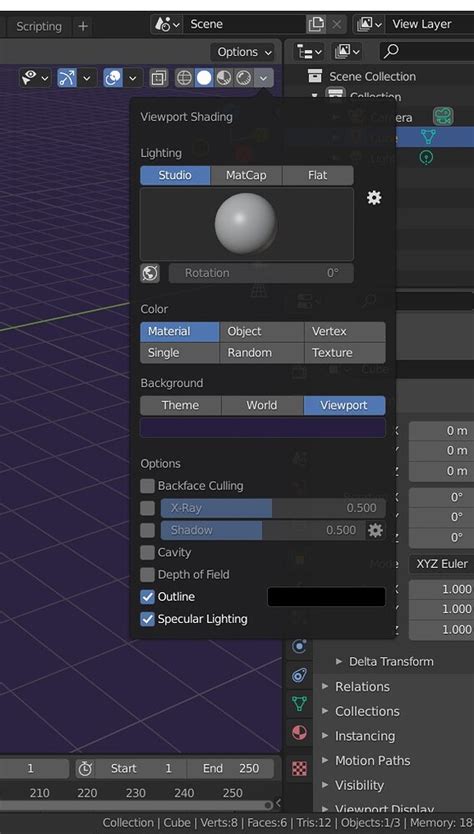Screen dimensions: 474x834
Task: Toggle viewport overlays icon
Action: tap(113, 78)
